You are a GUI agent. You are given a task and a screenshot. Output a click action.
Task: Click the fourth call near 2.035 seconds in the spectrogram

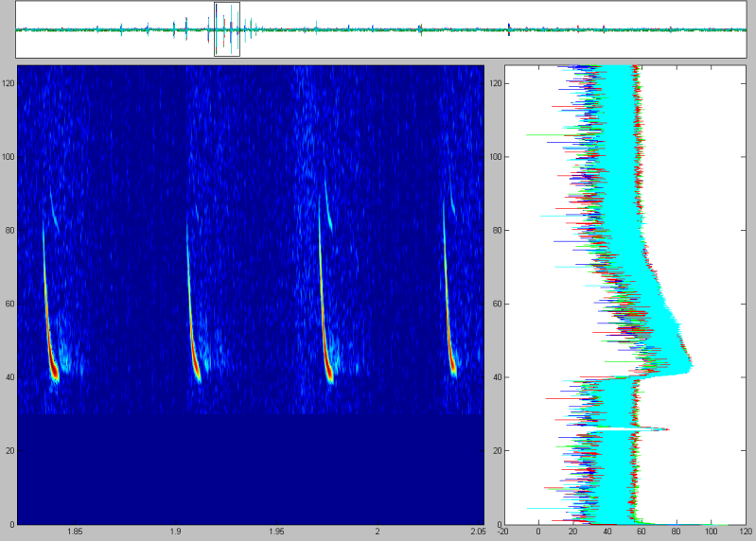(x=449, y=289)
